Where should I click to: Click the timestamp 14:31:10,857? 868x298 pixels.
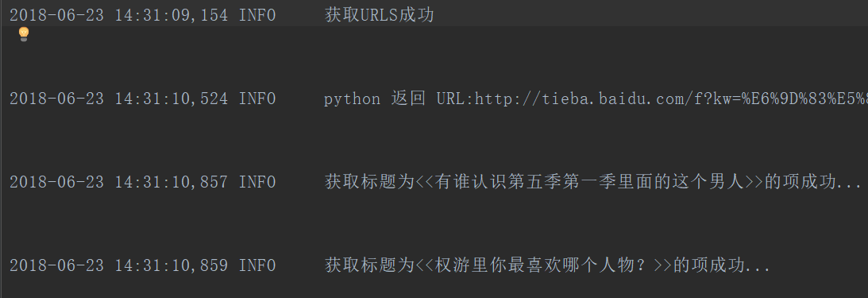171,182
